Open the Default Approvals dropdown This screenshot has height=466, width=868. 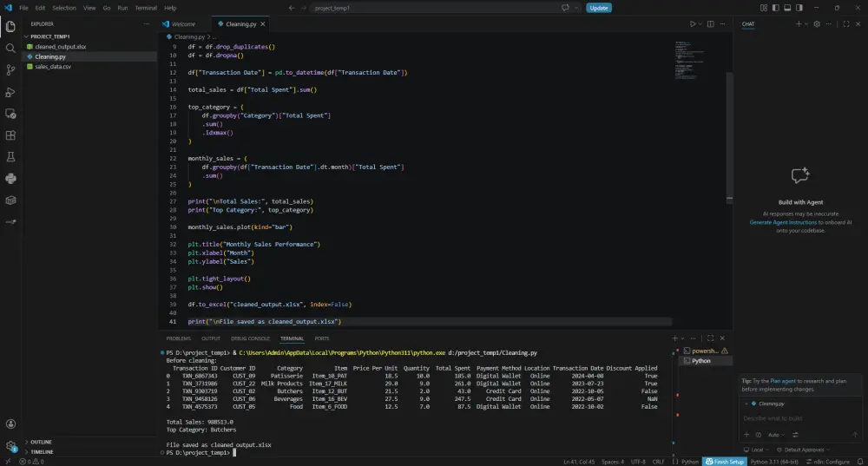click(803, 450)
